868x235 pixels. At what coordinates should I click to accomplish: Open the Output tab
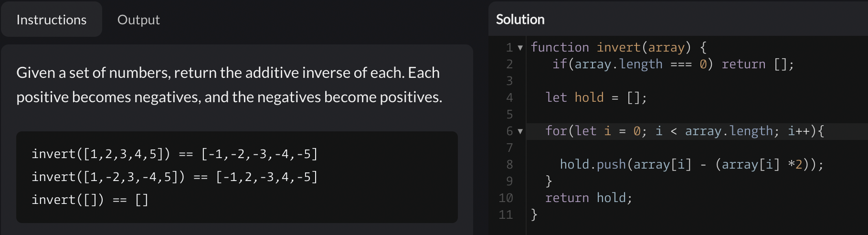pos(138,20)
